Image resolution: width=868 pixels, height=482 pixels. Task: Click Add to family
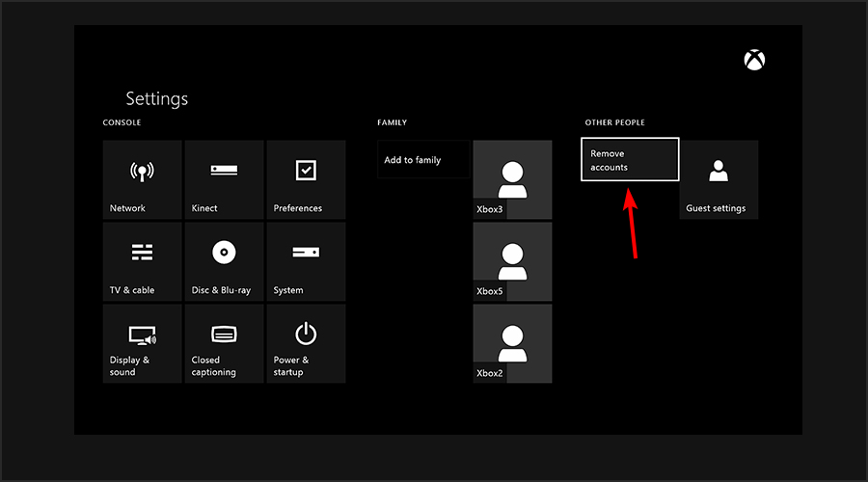(423, 159)
